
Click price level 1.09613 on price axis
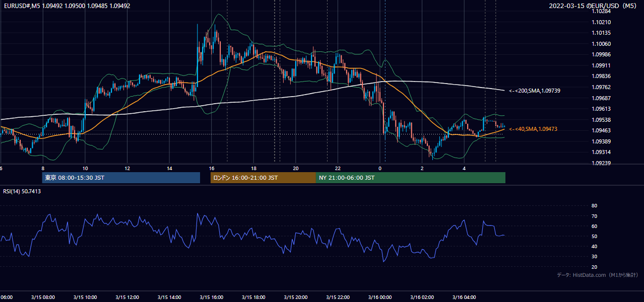point(602,109)
